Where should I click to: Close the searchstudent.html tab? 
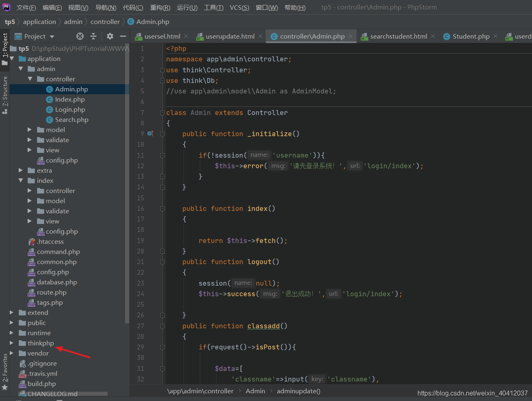(433, 36)
